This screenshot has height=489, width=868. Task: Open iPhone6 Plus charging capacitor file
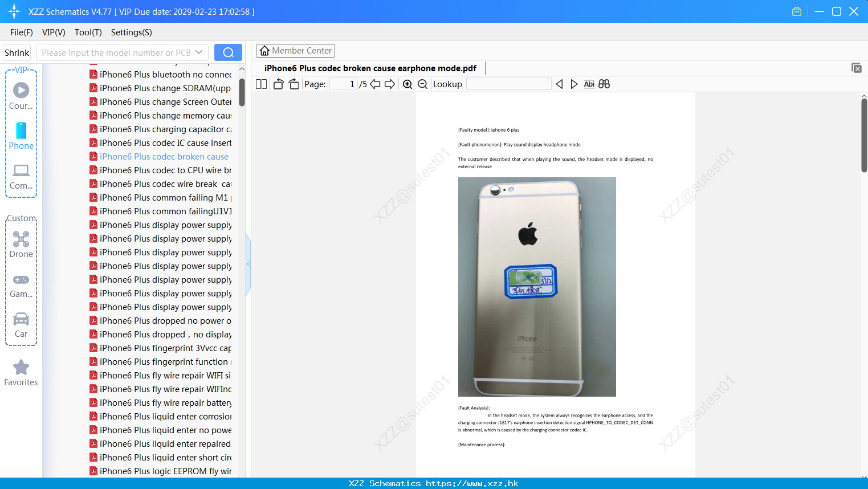(x=161, y=129)
